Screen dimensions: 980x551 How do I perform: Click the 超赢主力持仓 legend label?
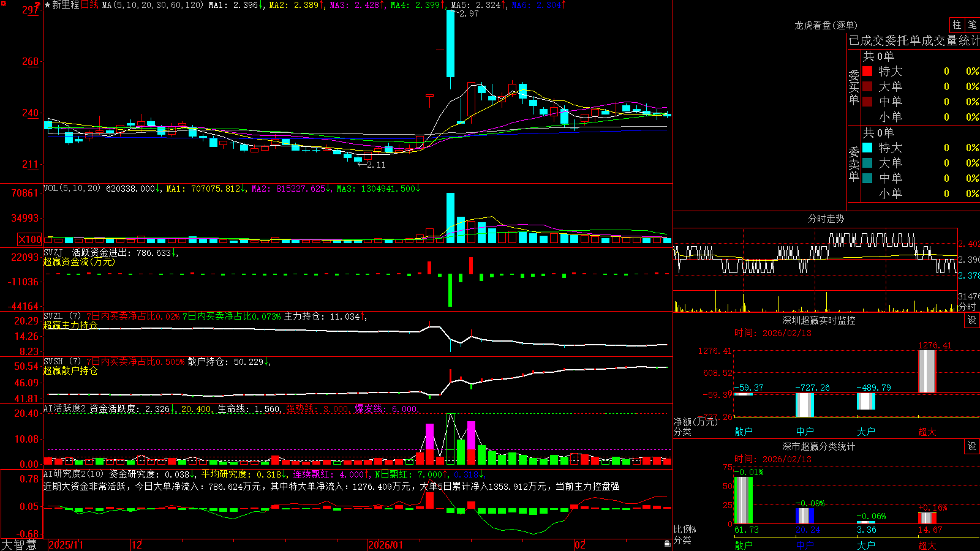[x=70, y=325]
